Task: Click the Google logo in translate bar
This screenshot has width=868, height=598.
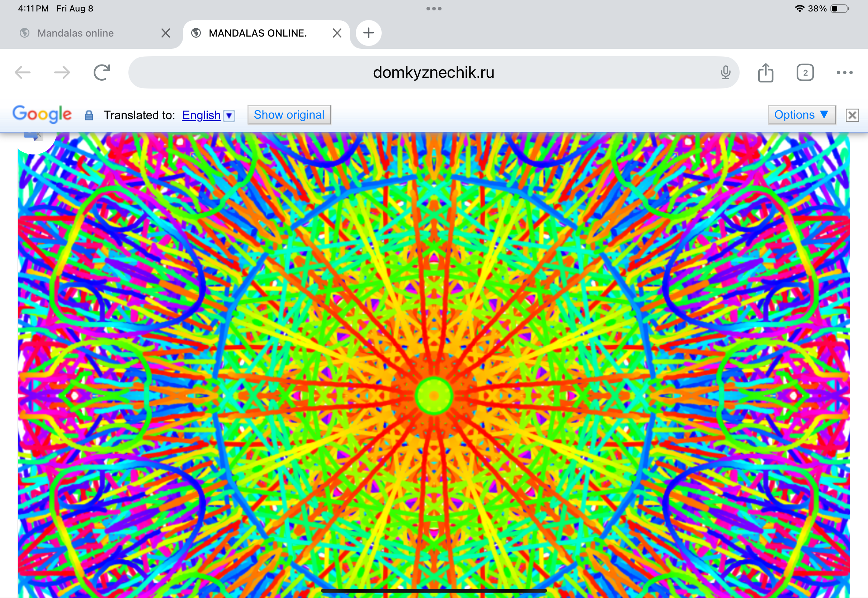Action: (x=42, y=114)
